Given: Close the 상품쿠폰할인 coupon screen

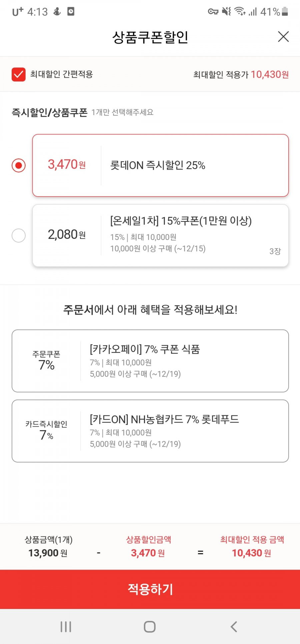Looking at the screenshot, I should (x=283, y=37).
